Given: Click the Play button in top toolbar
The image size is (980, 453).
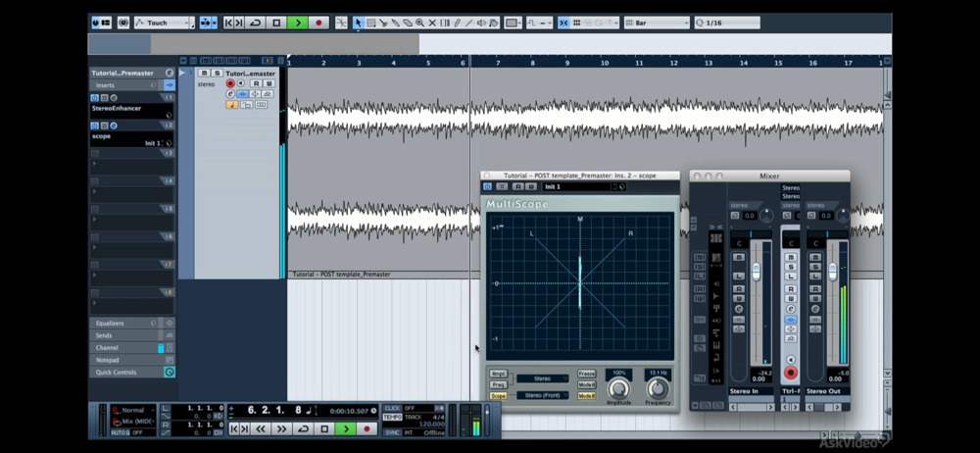Looking at the screenshot, I should [298, 23].
